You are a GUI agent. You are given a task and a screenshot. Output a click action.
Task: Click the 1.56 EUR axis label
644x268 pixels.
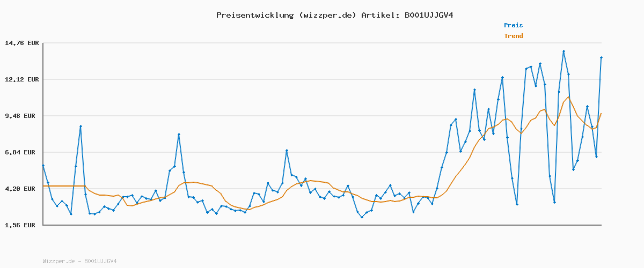21,225
